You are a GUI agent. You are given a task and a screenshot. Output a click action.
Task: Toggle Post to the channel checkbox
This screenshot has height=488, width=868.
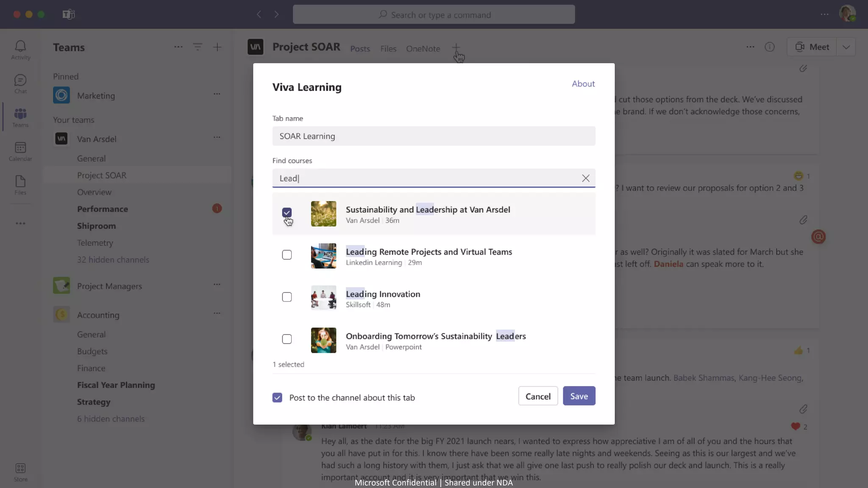tap(277, 398)
